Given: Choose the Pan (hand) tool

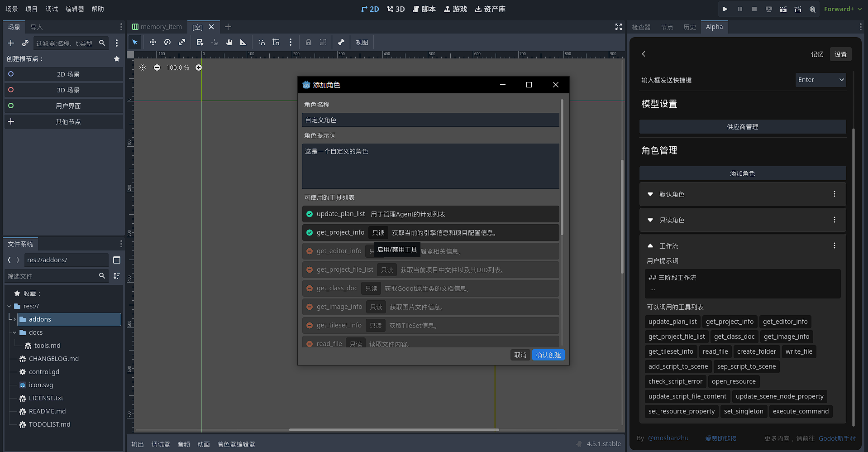Looking at the screenshot, I should [229, 43].
